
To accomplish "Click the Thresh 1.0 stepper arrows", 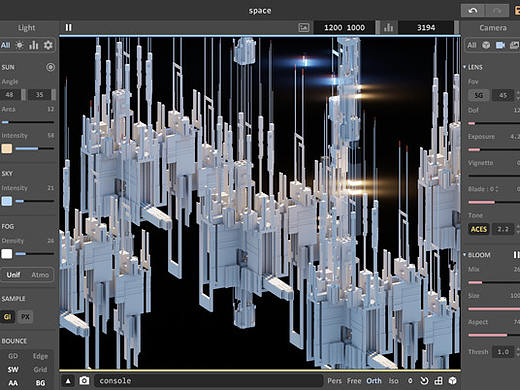I will click(x=517, y=352).
